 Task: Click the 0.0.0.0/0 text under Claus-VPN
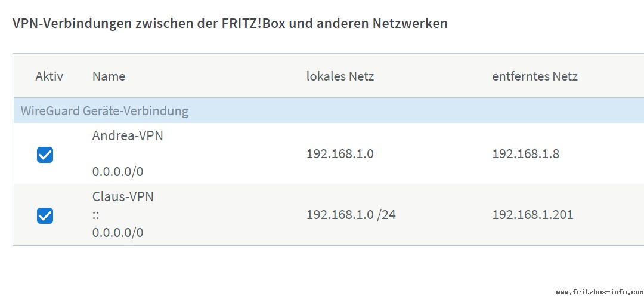click(x=118, y=233)
